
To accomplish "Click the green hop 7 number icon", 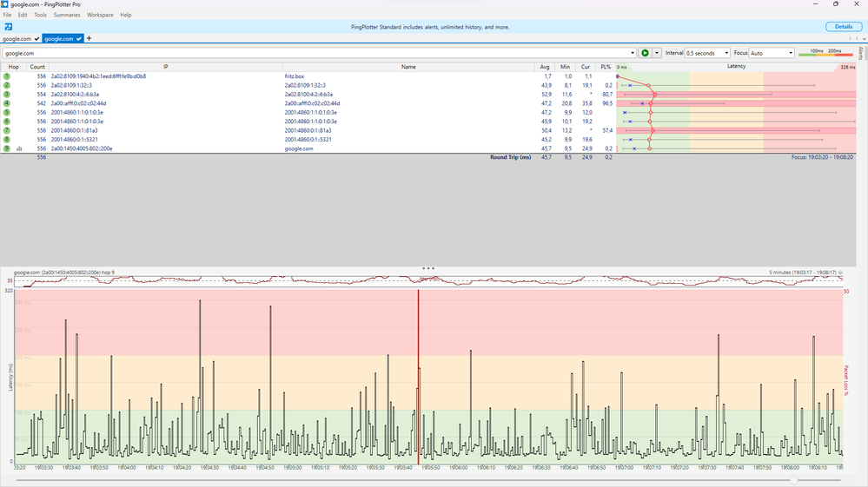I will (6, 130).
